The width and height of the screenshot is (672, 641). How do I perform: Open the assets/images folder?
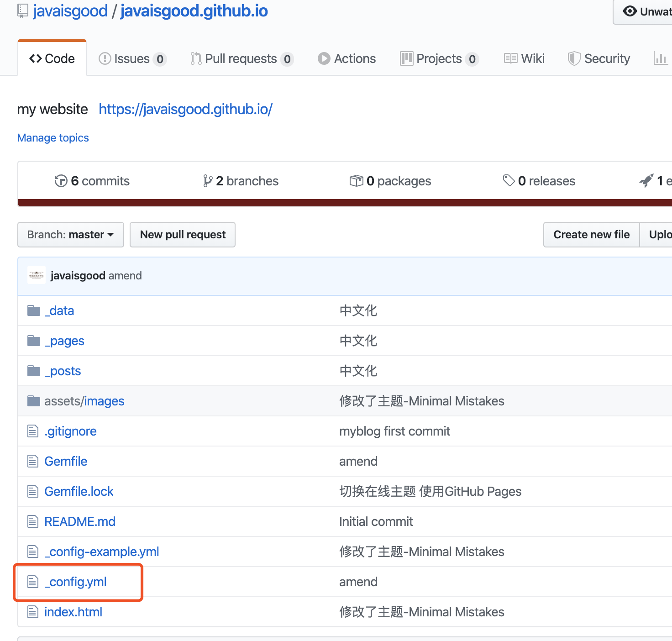coord(84,401)
